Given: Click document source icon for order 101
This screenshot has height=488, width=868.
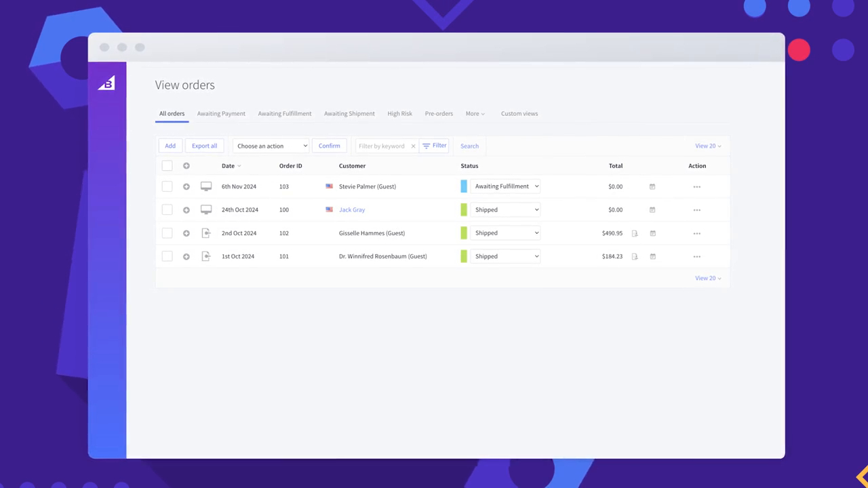Looking at the screenshot, I should click(x=206, y=257).
